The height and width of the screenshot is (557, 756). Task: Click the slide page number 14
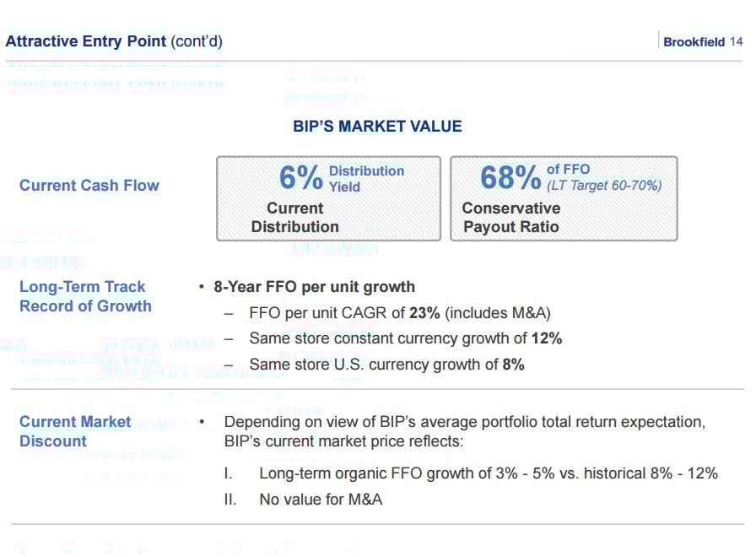point(736,42)
